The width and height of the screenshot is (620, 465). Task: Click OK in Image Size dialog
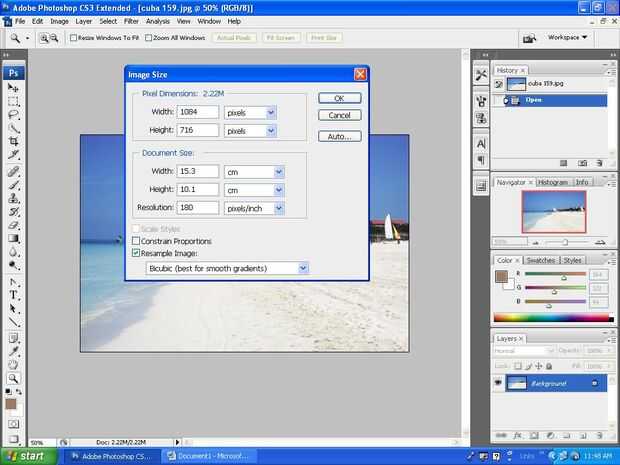click(340, 98)
